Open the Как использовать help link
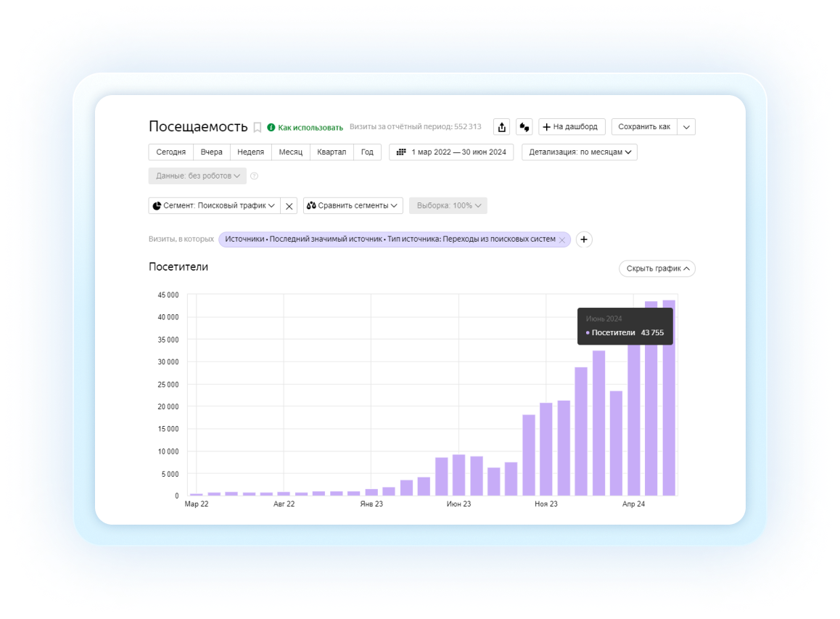Image resolution: width=840 pixels, height=619 pixels. click(x=305, y=128)
